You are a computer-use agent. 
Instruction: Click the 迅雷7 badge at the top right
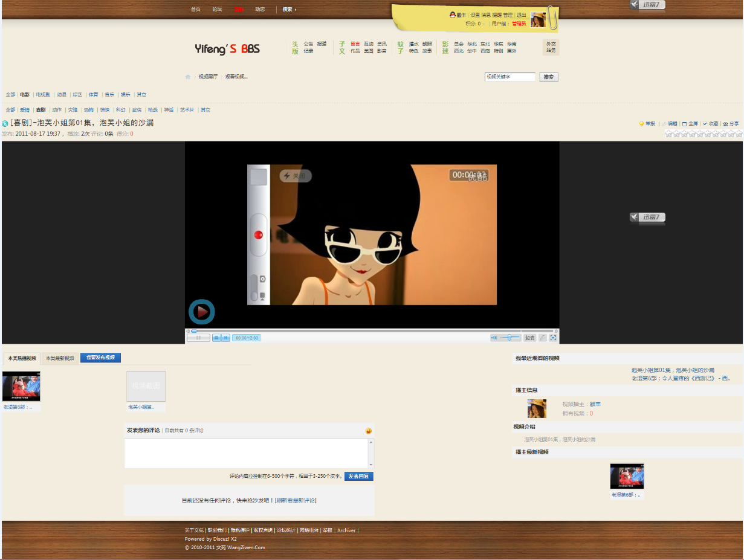point(647,5)
